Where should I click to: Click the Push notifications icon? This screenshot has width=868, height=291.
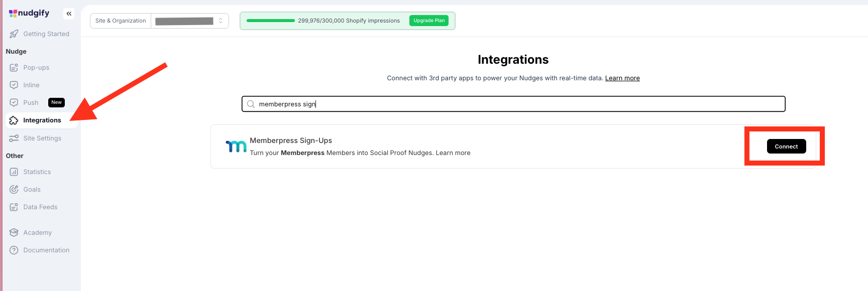[14, 103]
